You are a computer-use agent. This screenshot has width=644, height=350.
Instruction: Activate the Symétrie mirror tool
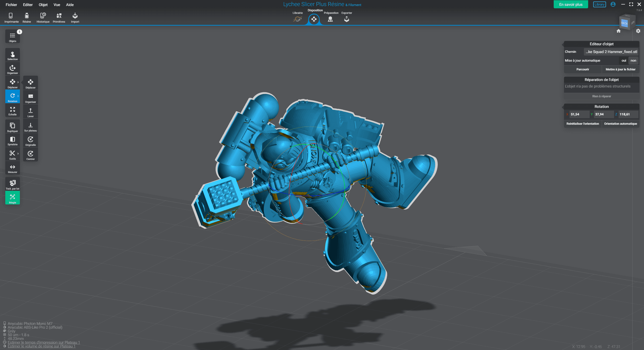pyautogui.click(x=12, y=141)
